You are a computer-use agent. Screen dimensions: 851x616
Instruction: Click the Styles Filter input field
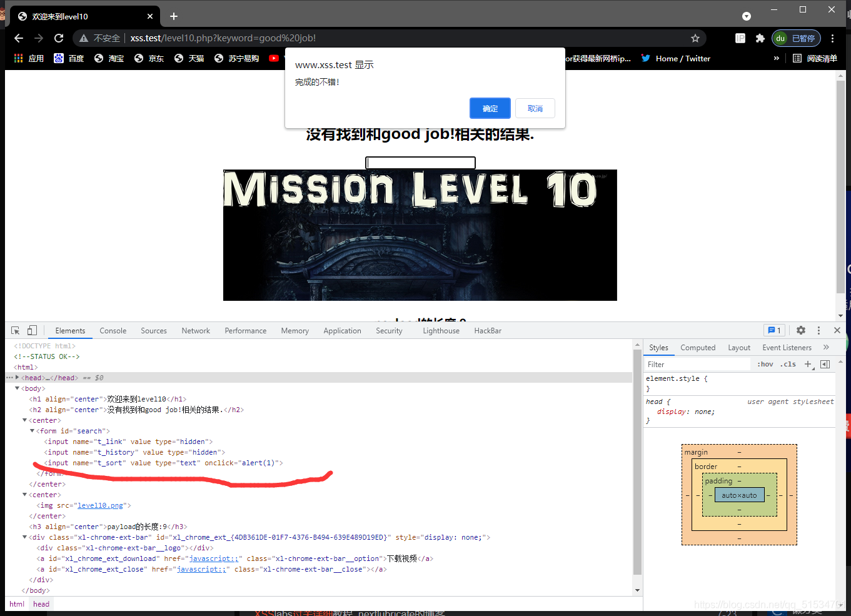point(698,364)
